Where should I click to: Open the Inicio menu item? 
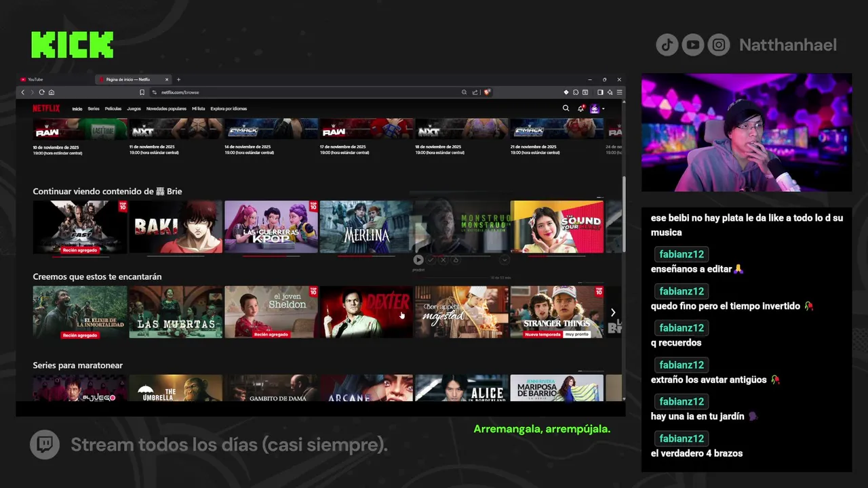(77, 108)
